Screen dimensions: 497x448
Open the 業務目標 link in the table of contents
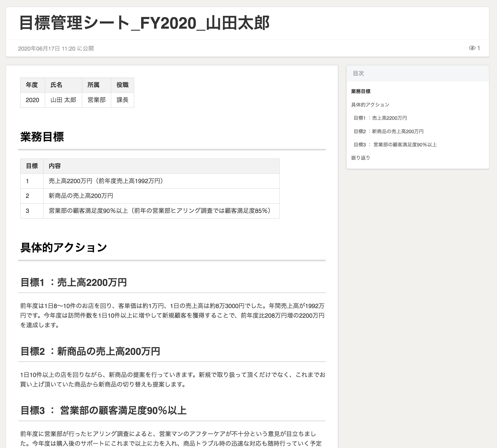click(361, 91)
